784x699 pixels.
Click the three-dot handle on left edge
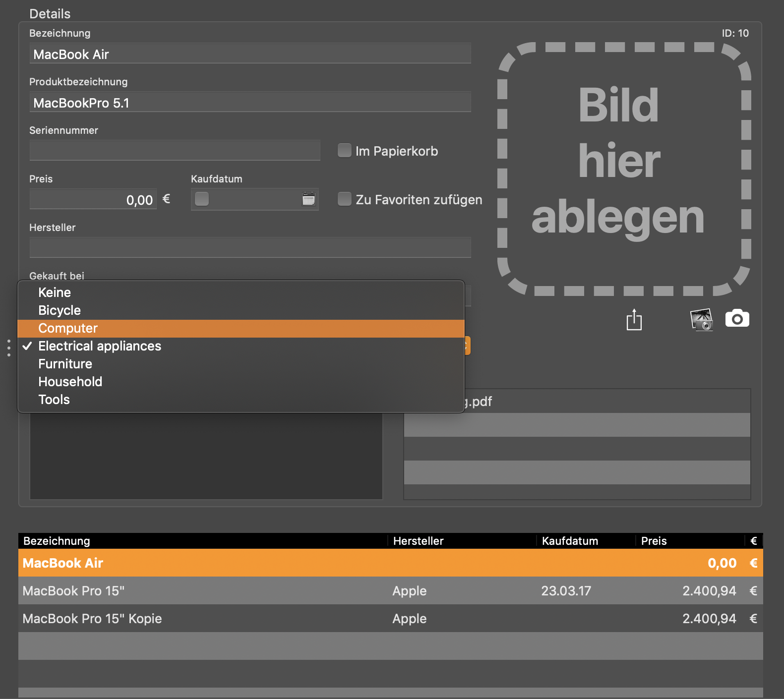click(9, 348)
